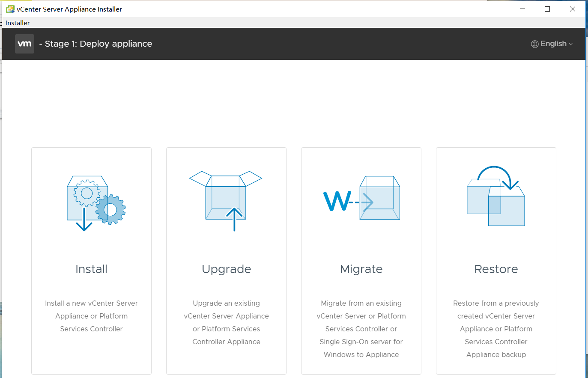Image resolution: width=588 pixels, height=378 pixels.
Task: Click the VMware vm logo
Action: coord(24,44)
